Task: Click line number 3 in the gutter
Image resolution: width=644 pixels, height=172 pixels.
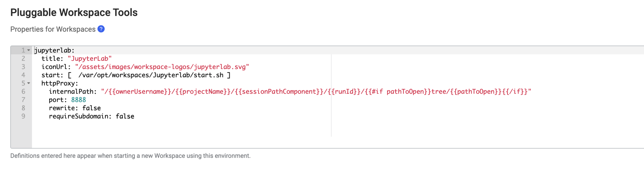Action: click(23, 66)
